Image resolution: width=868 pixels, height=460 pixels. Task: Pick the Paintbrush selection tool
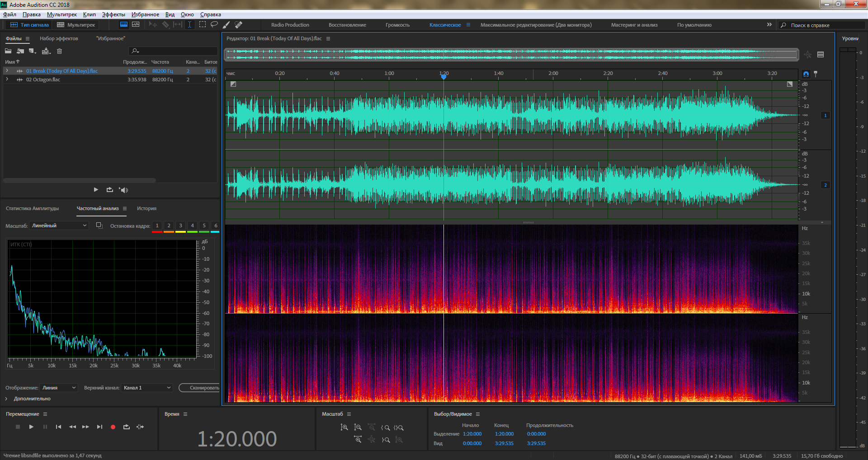pos(226,25)
